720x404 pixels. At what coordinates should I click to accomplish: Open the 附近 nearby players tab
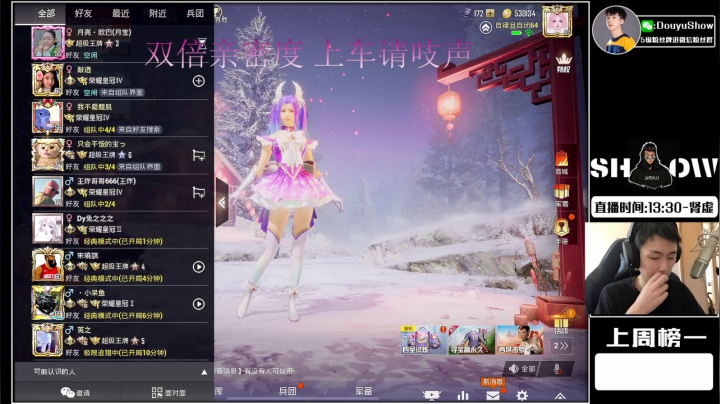tap(158, 13)
